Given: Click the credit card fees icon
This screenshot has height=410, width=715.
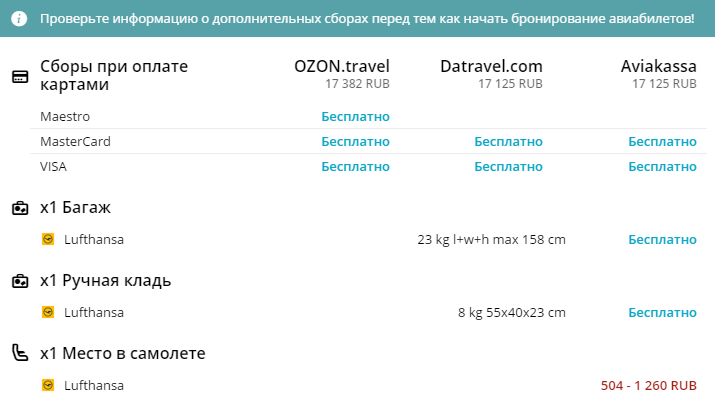Looking at the screenshot, I should [19, 76].
